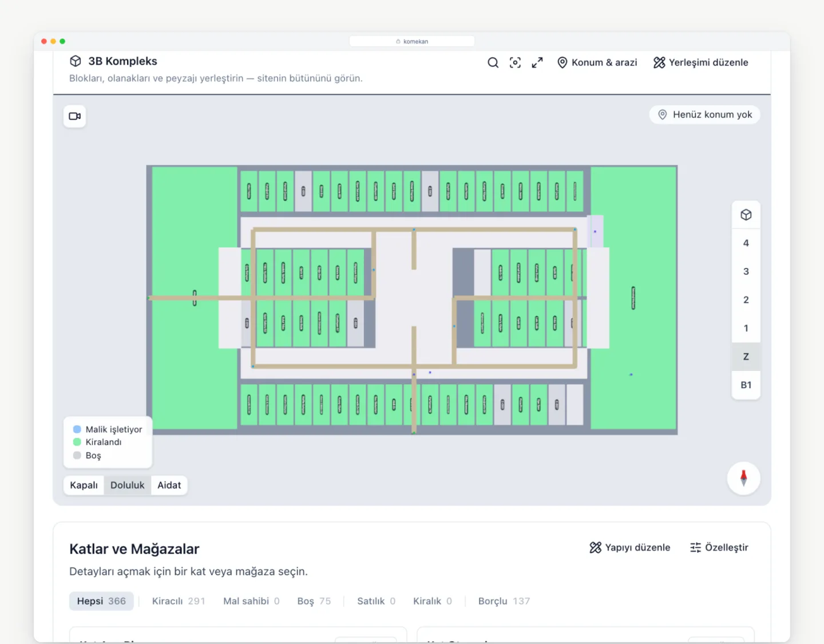Click the Kiralandı green legend swatch
Image resolution: width=824 pixels, height=644 pixels.
[x=77, y=442]
